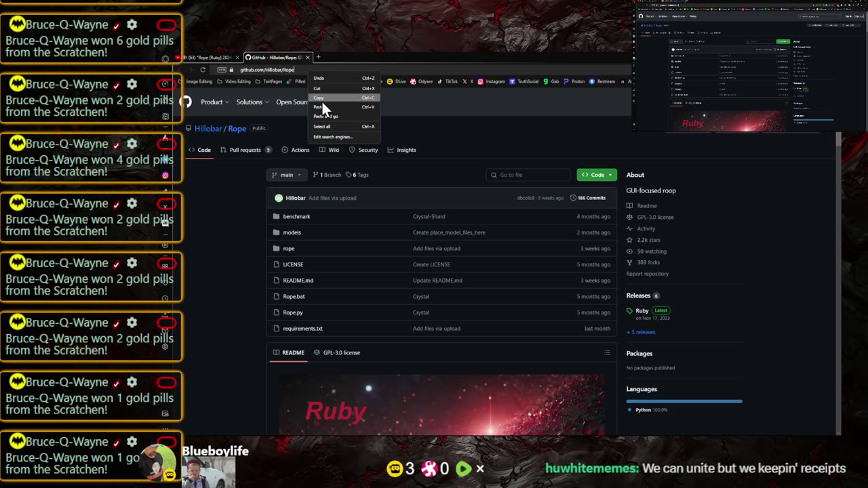
Task: Open the Gab bookmark
Action: [x=551, y=81]
